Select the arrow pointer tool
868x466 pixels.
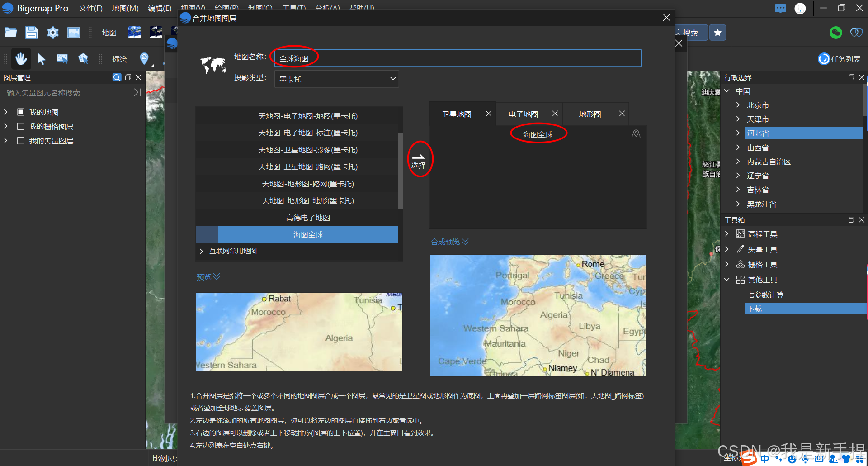pyautogui.click(x=42, y=58)
